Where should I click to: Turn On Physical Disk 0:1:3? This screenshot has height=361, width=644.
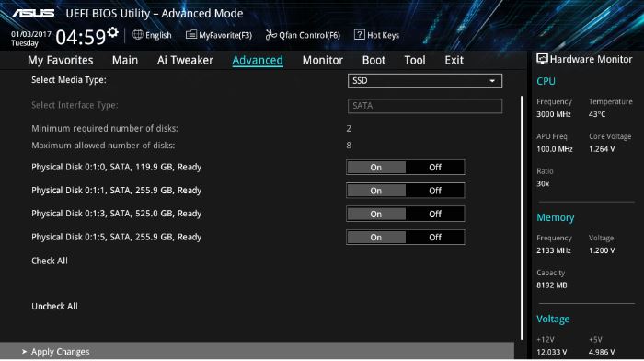coord(375,214)
